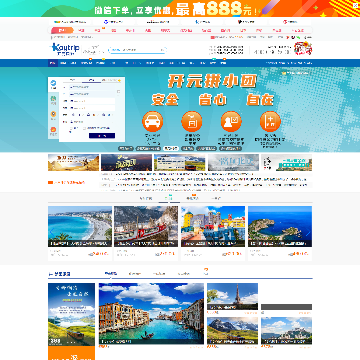360x360 pixels.
Task: Select the highlighted red first category tab
Action: (62, 30)
